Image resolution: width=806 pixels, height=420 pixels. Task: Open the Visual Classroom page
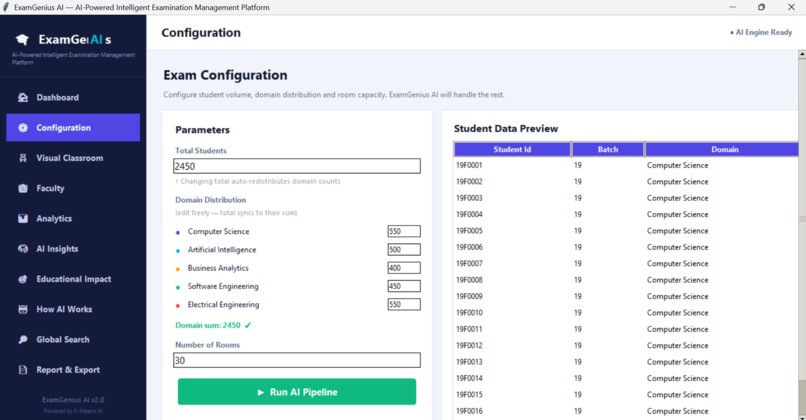pyautogui.click(x=73, y=158)
